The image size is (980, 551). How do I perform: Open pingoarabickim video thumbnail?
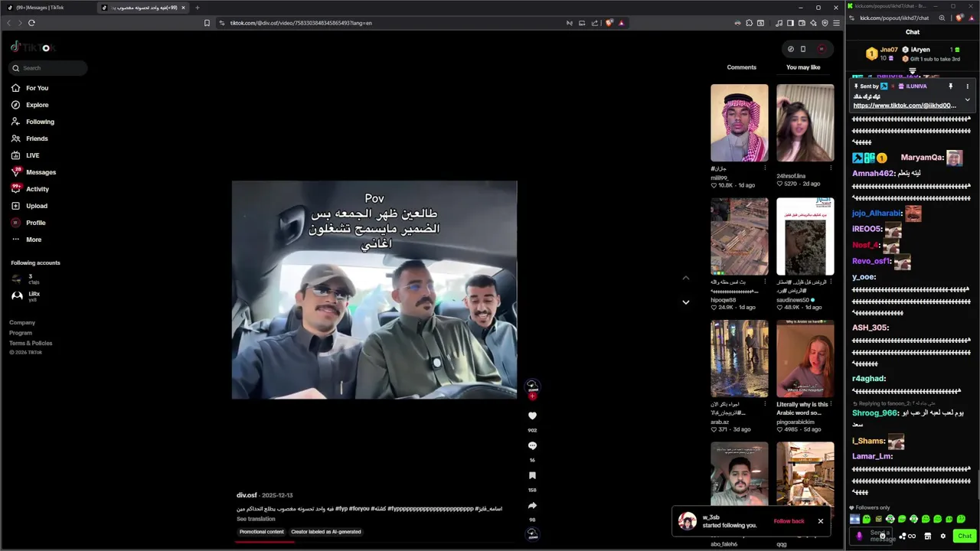coord(805,359)
